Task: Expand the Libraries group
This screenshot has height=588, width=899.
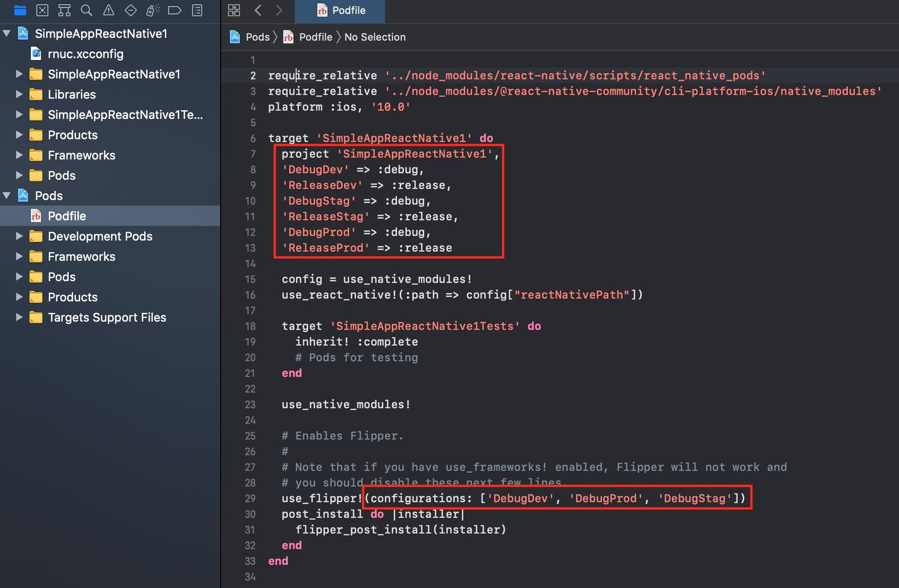Action: (x=19, y=94)
